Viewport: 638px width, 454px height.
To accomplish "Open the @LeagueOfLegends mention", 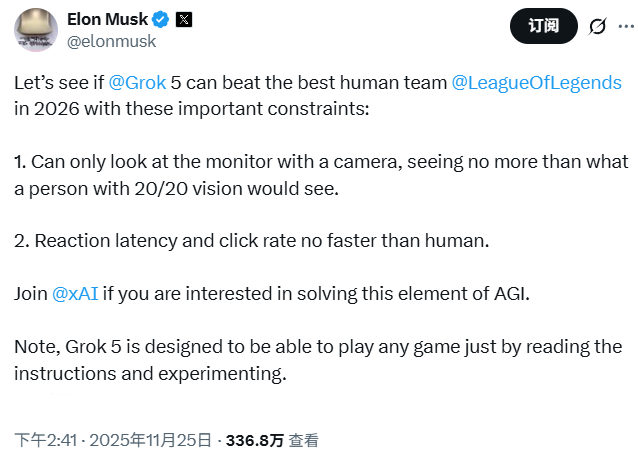I will (536, 83).
